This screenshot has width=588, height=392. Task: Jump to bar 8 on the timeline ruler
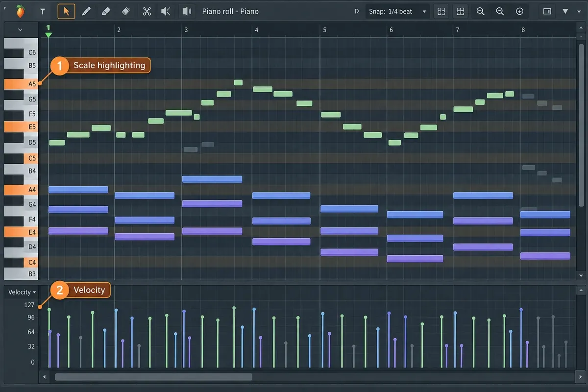523,30
